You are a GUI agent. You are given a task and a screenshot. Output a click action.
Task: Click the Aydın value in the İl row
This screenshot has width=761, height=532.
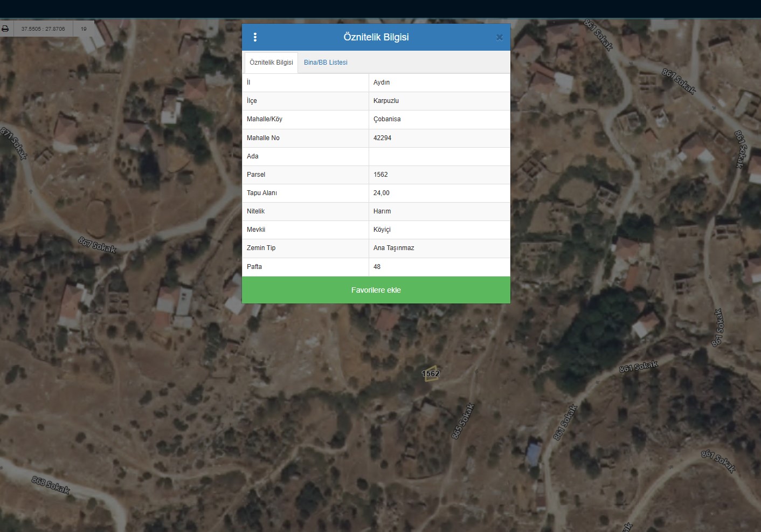[x=382, y=82]
